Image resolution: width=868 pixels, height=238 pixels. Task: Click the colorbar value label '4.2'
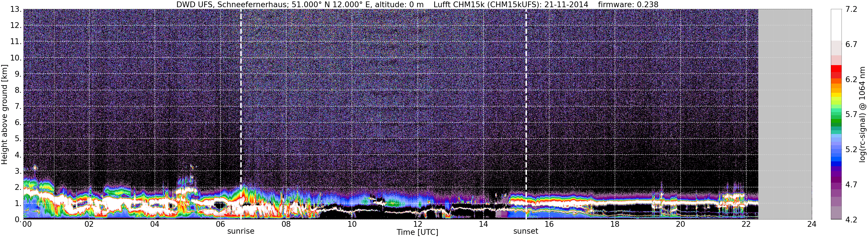(x=851, y=220)
